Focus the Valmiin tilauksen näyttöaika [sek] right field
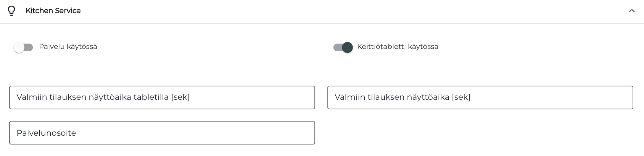Image resolution: width=644 pixels, height=156 pixels. [x=480, y=97]
